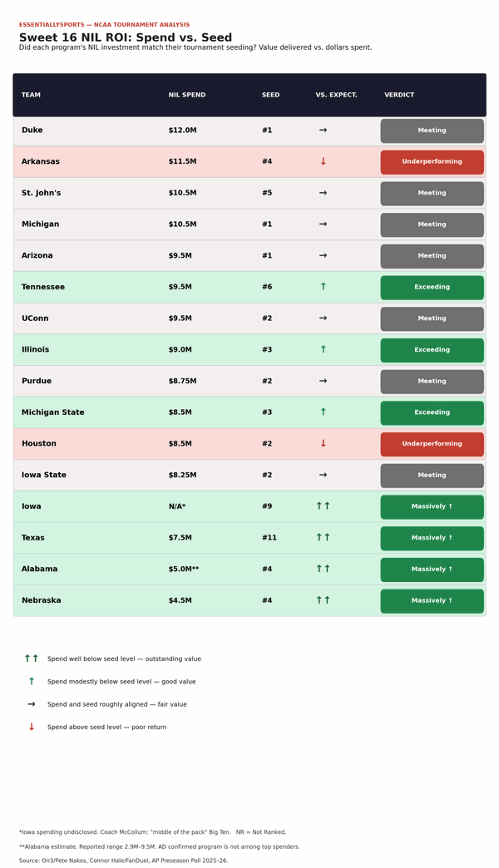
Task: Click the red down arrow in Arkansas row
Action: [324, 162]
